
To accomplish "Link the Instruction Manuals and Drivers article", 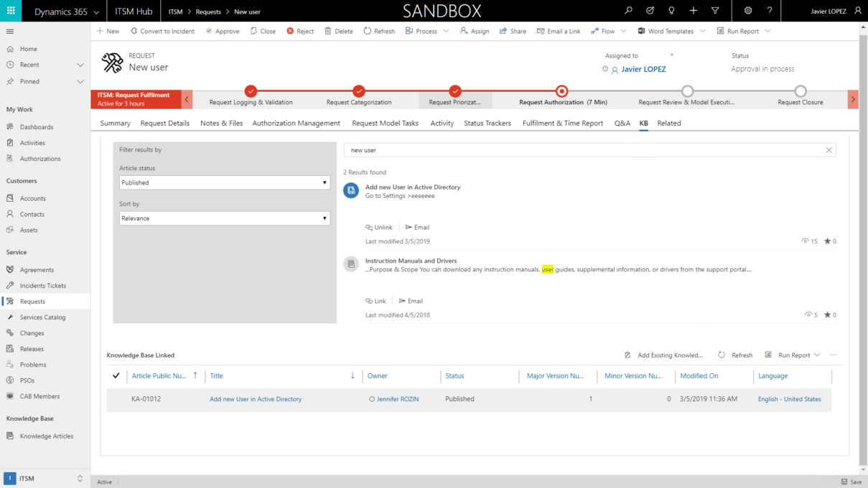I will coord(375,301).
